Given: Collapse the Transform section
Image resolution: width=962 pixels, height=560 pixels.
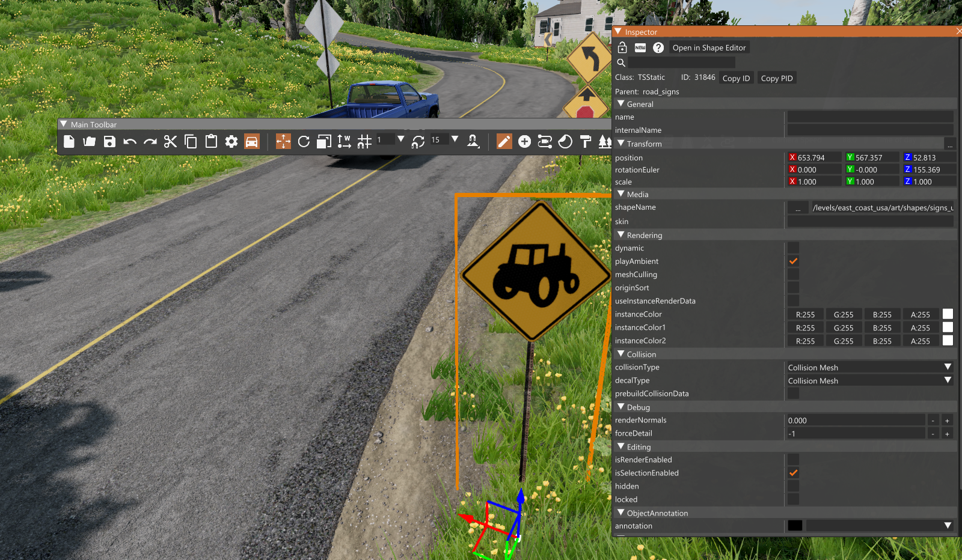Looking at the screenshot, I should (x=621, y=144).
